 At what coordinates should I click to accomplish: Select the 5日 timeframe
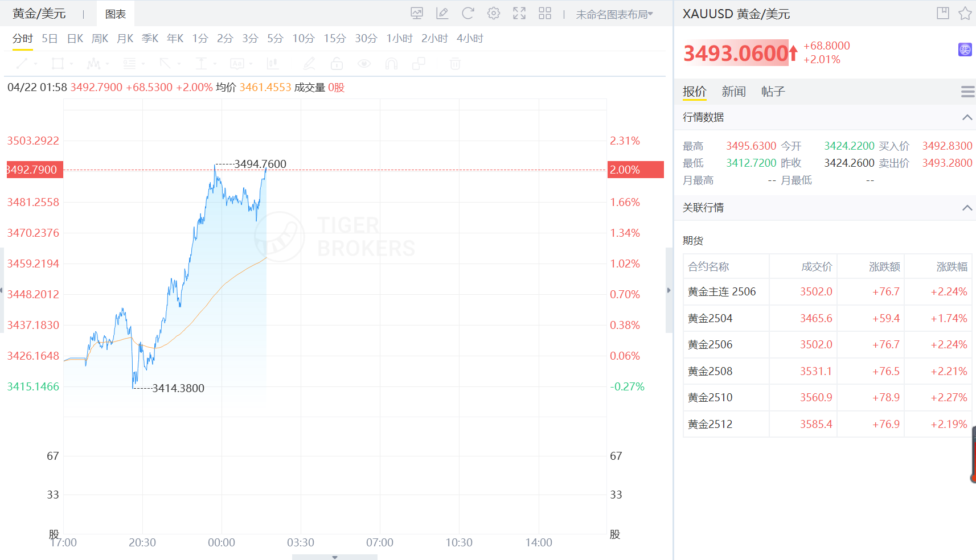[49, 38]
